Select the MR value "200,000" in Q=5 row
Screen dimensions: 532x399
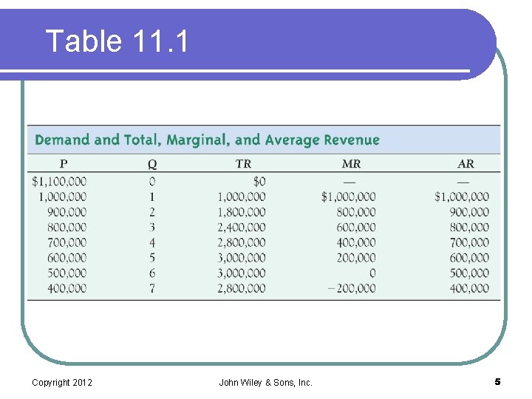356,258
